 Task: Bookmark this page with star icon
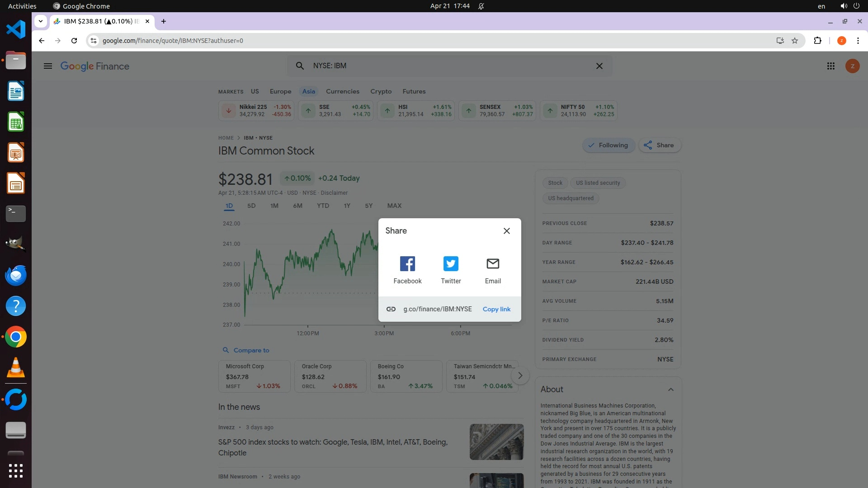click(795, 41)
